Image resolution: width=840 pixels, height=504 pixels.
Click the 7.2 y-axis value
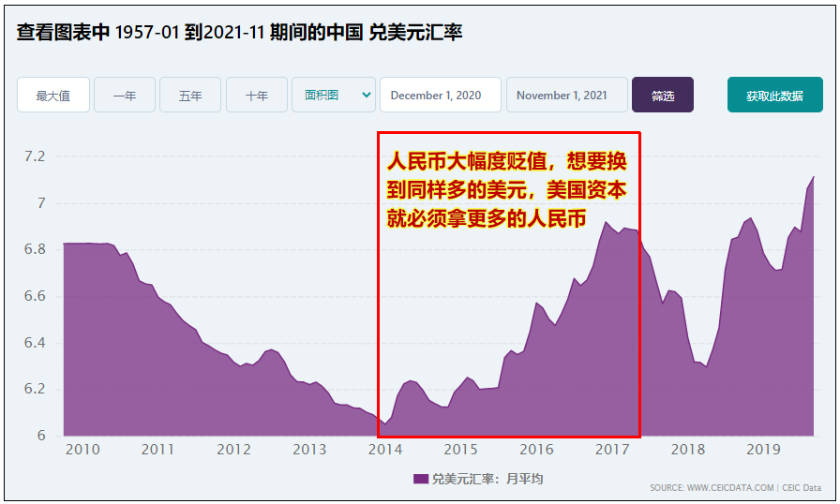point(35,156)
